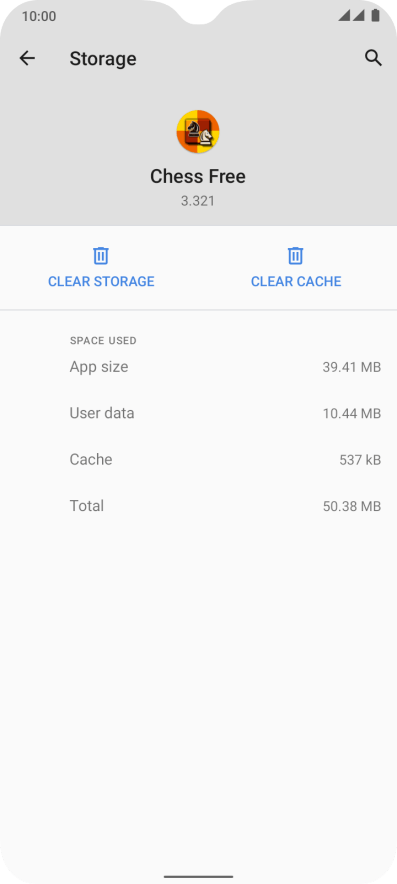Tap the Chess Free app name
The height and width of the screenshot is (884, 397).
click(198, 176)
